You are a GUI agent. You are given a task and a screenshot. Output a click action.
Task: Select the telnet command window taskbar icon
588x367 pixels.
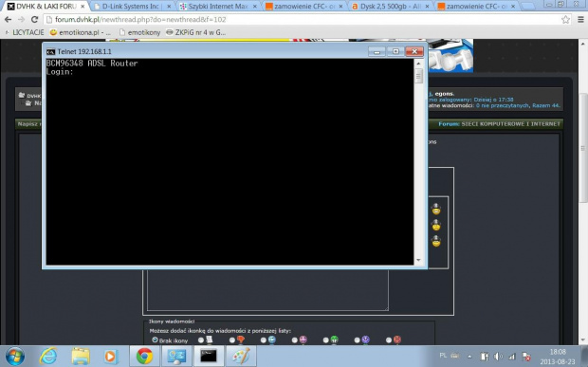(x=209, y=356)
